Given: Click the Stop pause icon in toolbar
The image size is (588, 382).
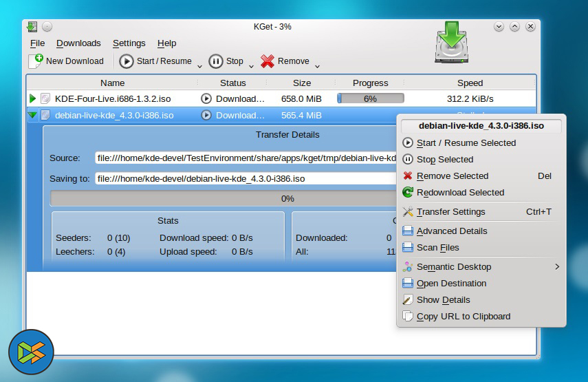Looking at the screenshot, I should [x=216, y=61].
